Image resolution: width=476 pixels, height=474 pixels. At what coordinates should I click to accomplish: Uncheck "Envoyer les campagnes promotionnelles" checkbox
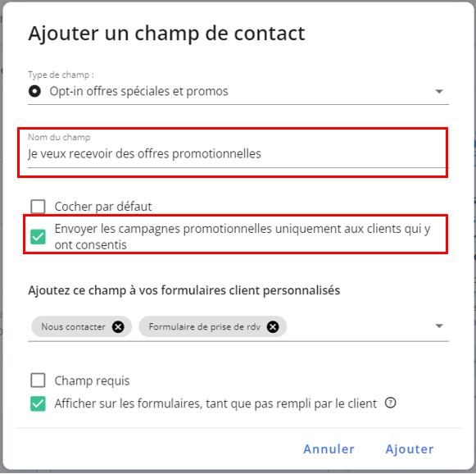coord(38,237)
